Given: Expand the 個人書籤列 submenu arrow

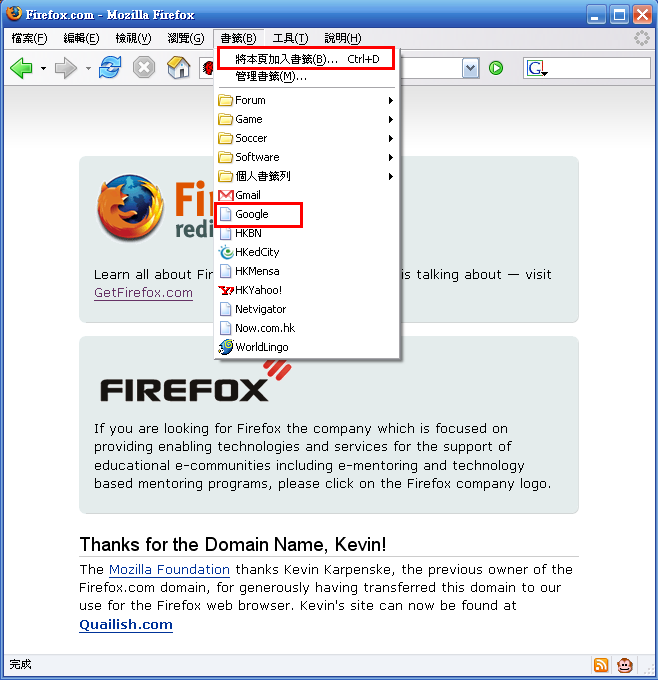Looking at the screenshot, I should click(x=391, y=177).
